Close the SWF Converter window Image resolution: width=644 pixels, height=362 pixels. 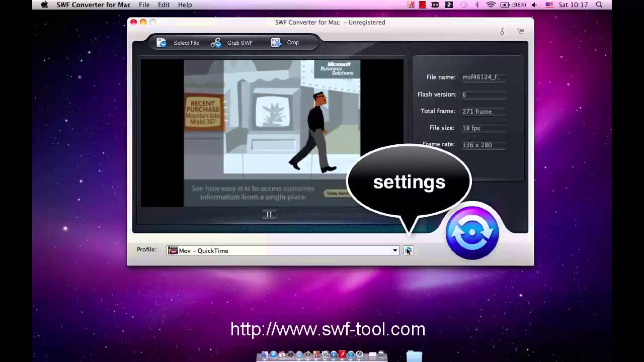coord(133,22)
